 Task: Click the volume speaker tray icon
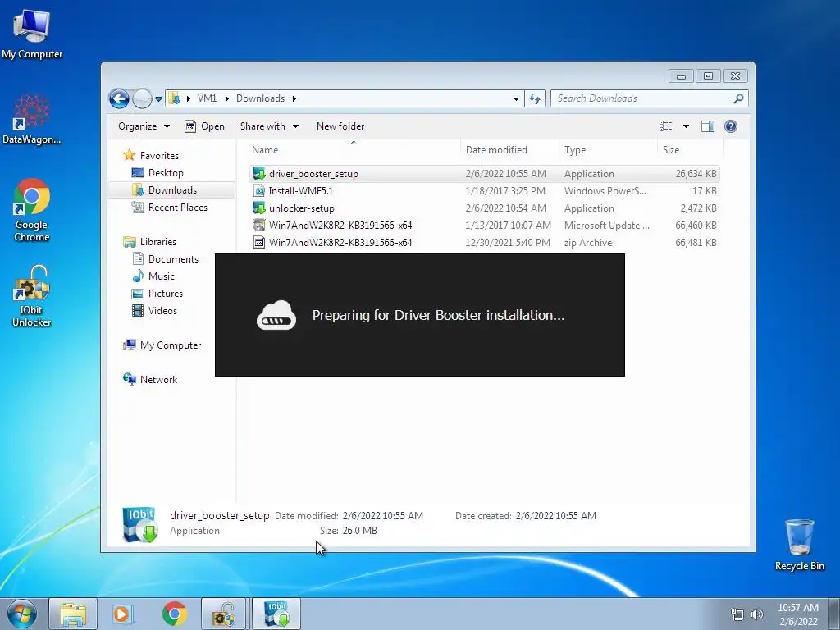tap(757, 614)
